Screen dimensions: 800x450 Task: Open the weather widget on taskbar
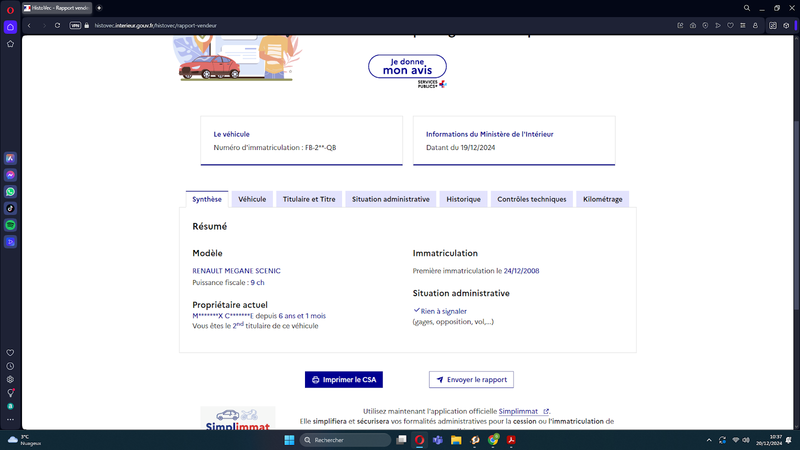tap(24, 440)
